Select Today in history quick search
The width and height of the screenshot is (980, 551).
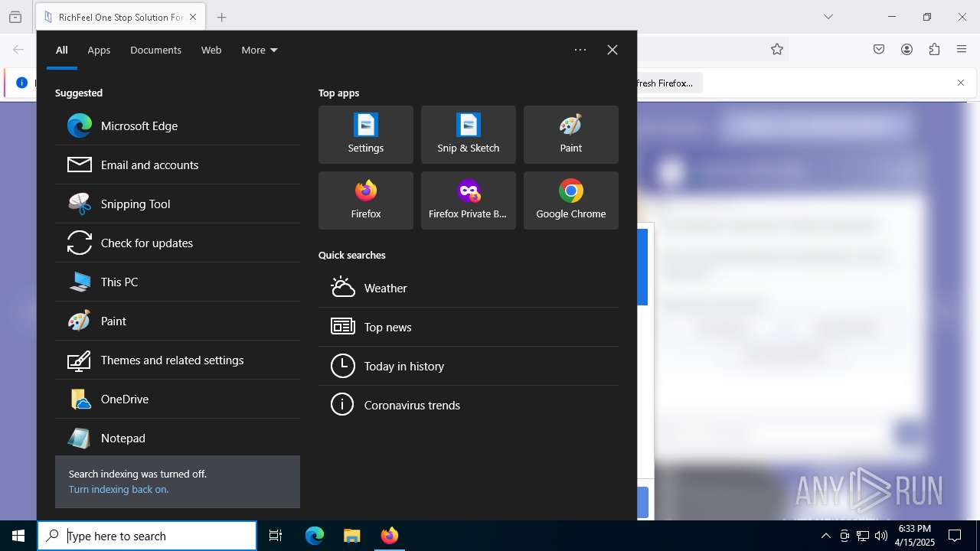[469, 367]
